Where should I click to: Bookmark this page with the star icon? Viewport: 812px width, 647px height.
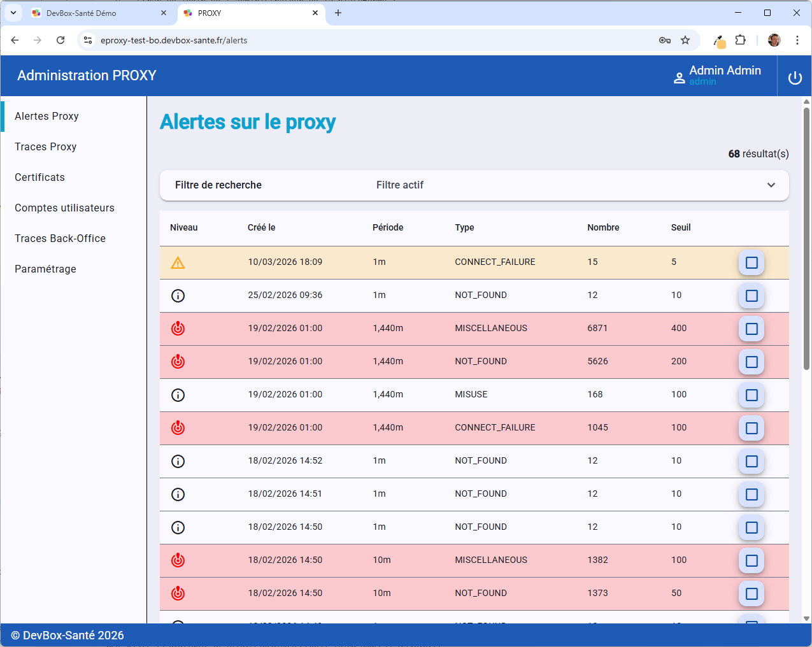point(685,40)
